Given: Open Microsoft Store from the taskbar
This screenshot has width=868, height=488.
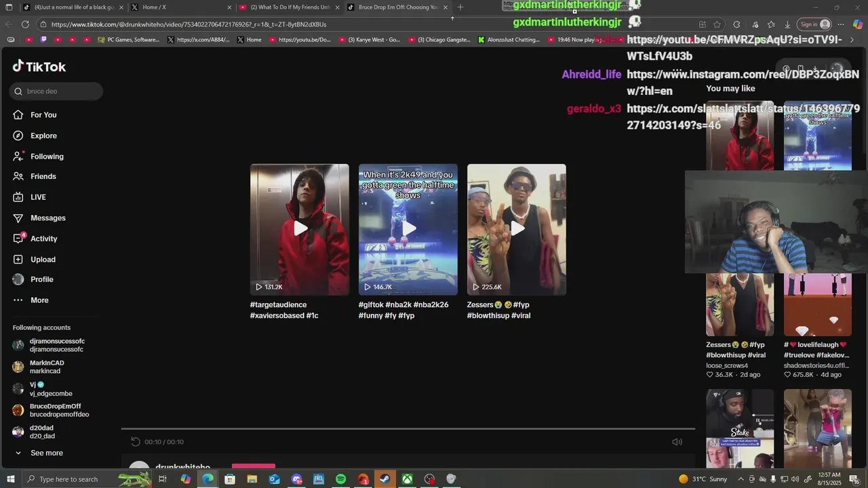Looking at the screenshot, I should (x=230, y=479).
